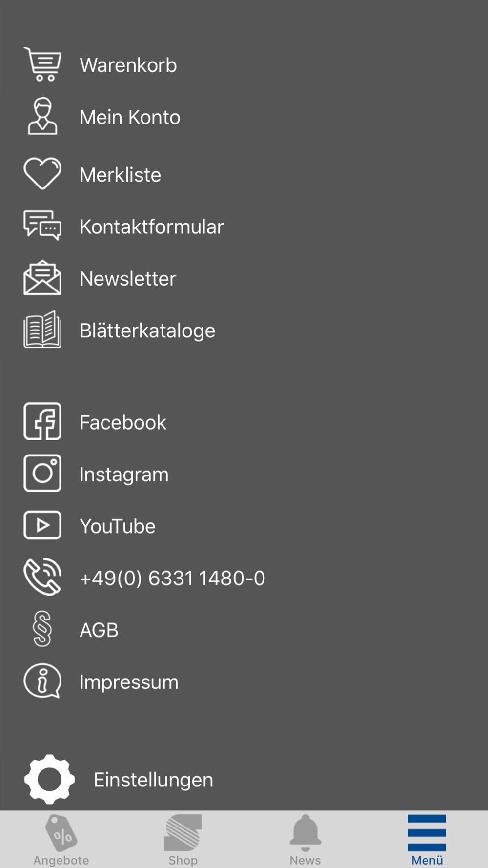Tap the paragraph sign icon
This screenshot has width=488, height=868.
pos(42,629)
